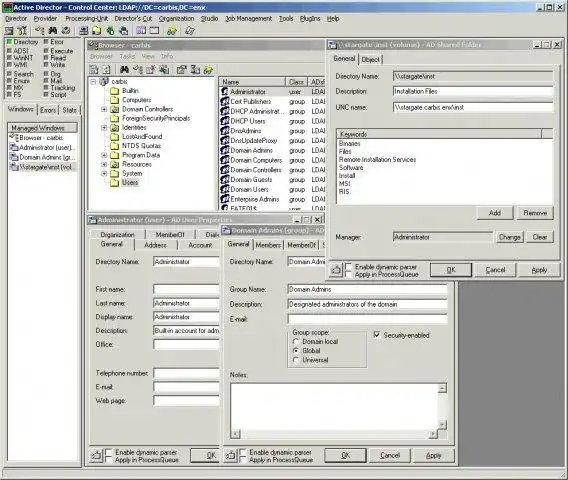The width and height of the screenshot is (568, 480).
Task: Click the binoculars icon in the main toolbar
Action: [x=53, y=31]
